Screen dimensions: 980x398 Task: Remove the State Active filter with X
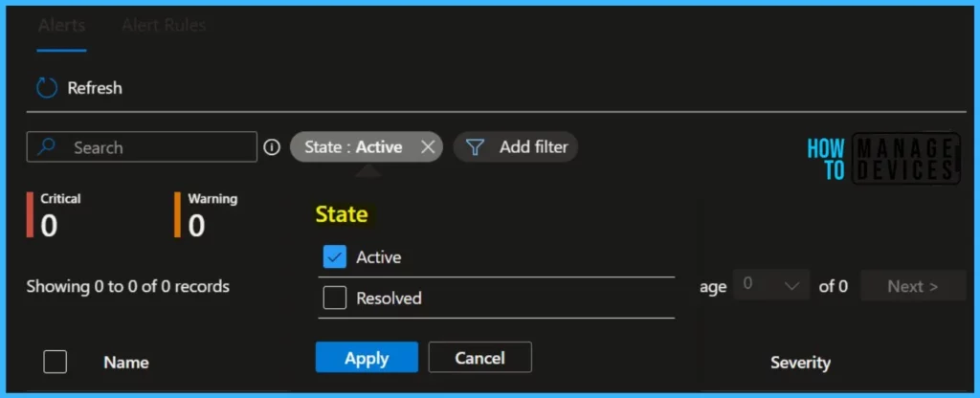click(x=428, y=146)
